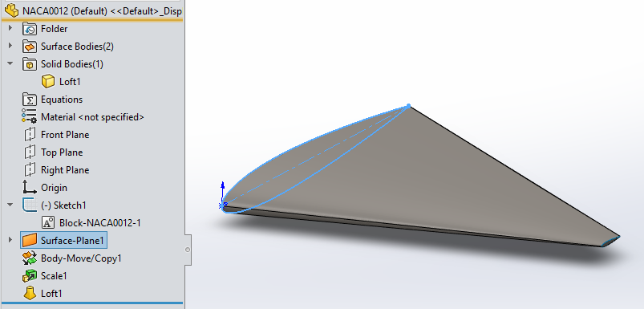The height and width of the screenshot is (309, 644).
Task: Select the Folder tree item label
Action: [x=55, y=29]
